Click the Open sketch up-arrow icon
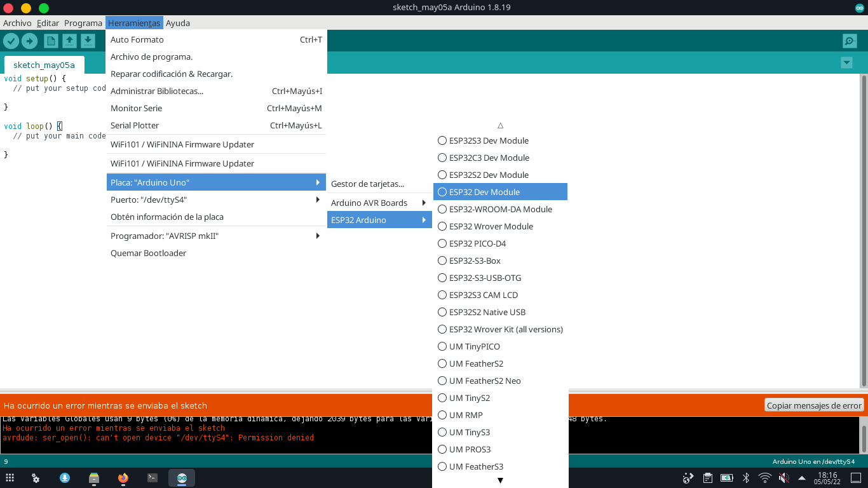This screenshot has height=488, width=868. coord(69,41)
